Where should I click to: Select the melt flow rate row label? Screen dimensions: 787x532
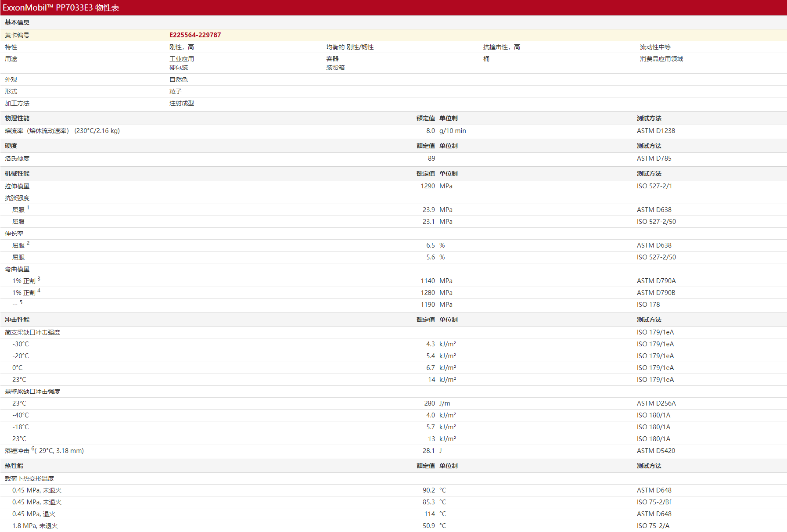click(x=62, y=131)
